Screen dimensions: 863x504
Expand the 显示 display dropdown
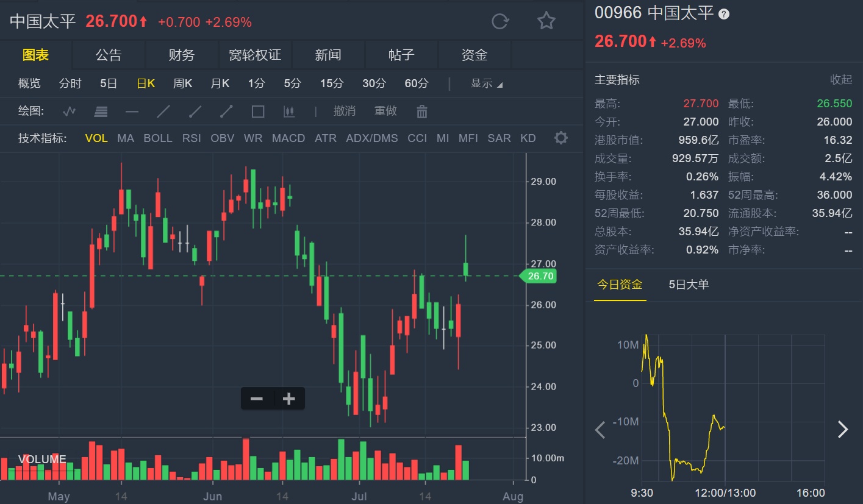click(486, 83)
